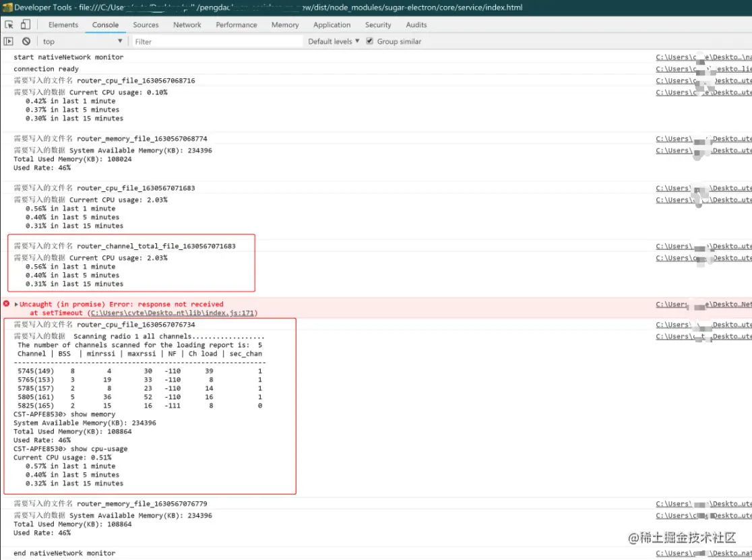Click the channel row '5765(153)'
This screenshot has height=560, width=752.
point(139,379)
